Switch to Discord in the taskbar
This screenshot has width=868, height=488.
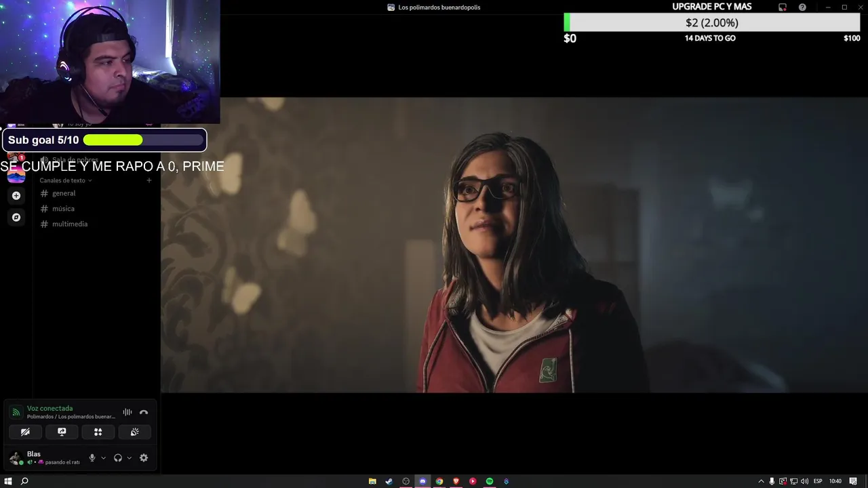pyautogui.click(x=422, y=481)
